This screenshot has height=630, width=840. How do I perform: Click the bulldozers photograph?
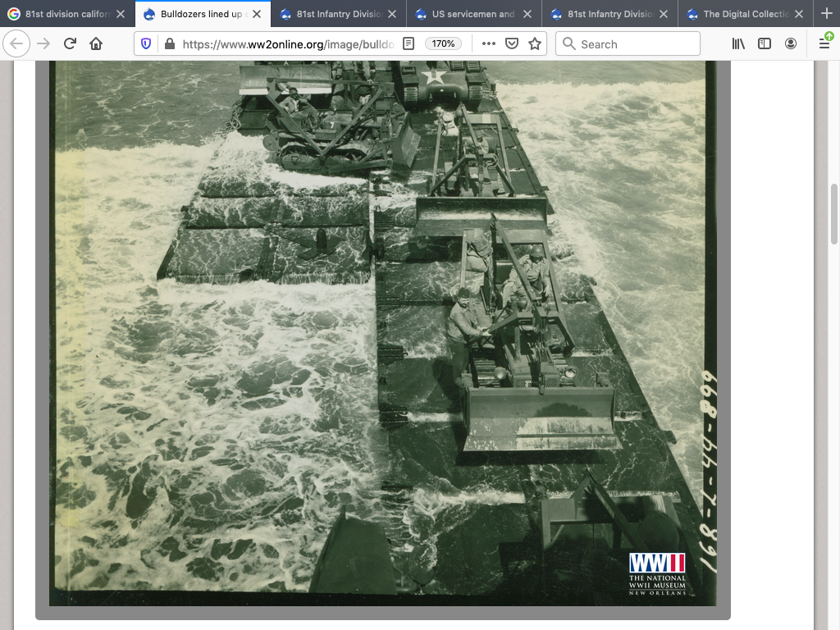(382, 328)
